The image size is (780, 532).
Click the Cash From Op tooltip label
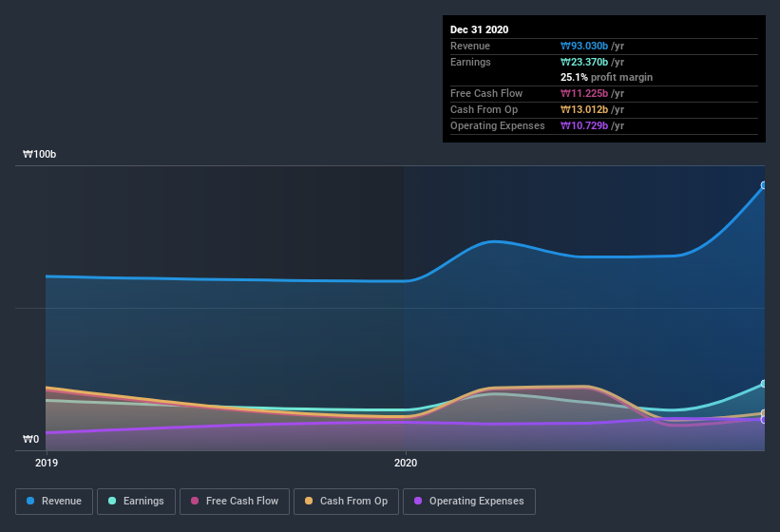coord(484,109)
